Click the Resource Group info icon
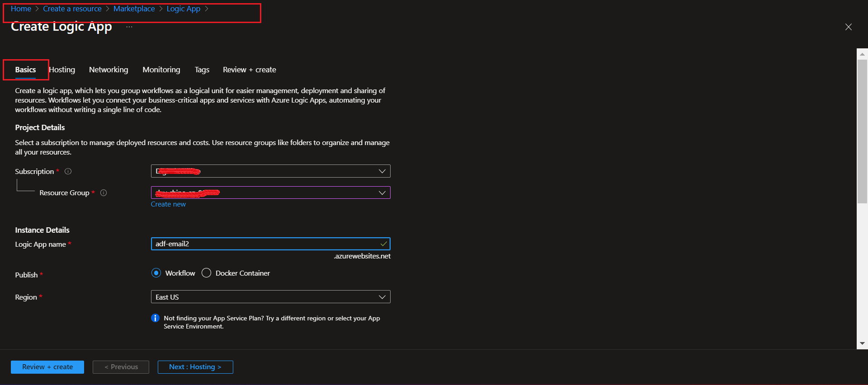 (x=104, y=193)
